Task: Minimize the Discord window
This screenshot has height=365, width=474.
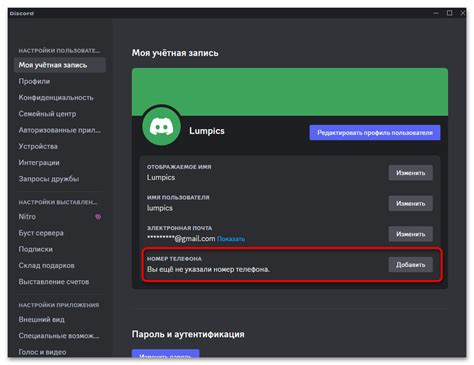Action: 436,13
